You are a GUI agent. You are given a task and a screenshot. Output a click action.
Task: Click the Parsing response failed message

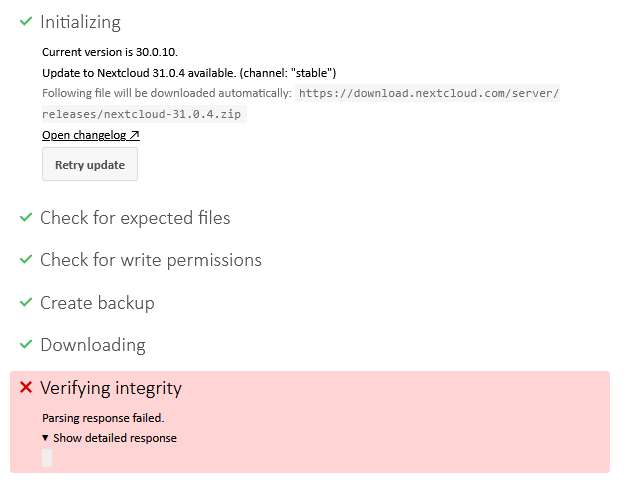[103, 418]
